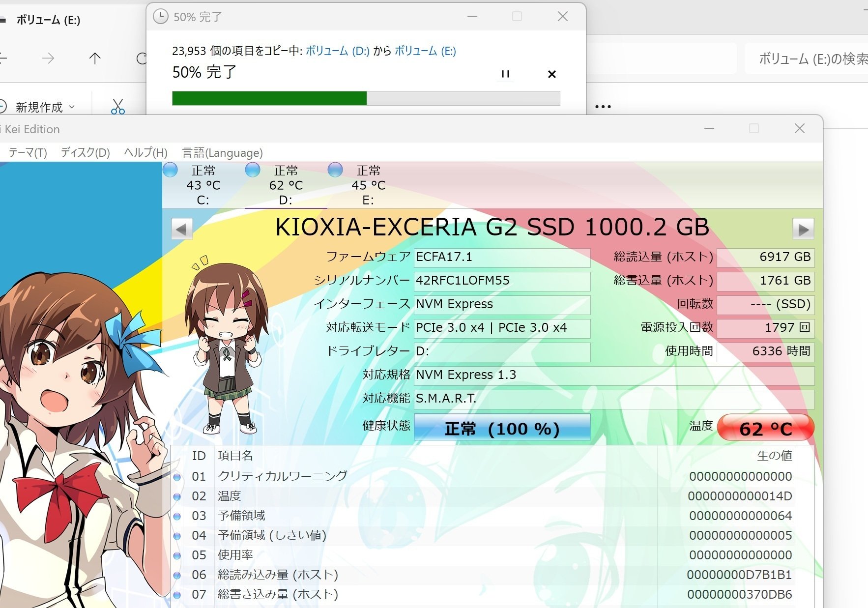Select the C: drive 43 °C tab
Image resolution: width=868 pixels, height=608 pixels.
tap(203, 185)
